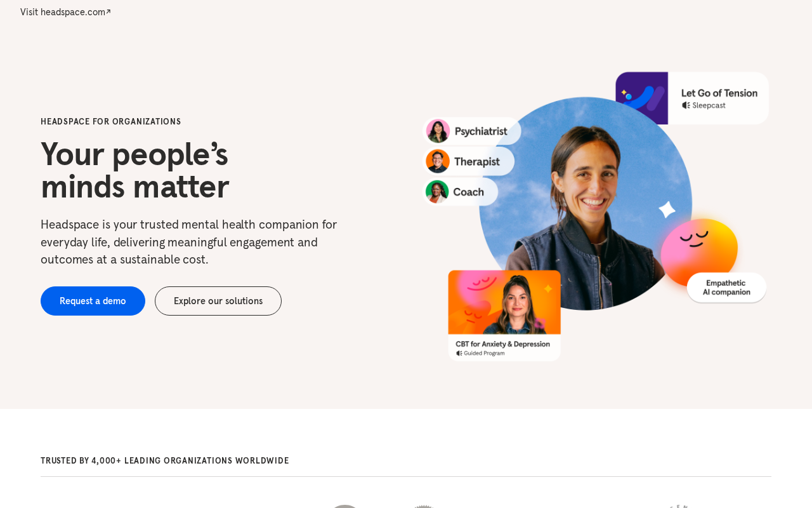Click the white sparkle star icon

(667, 210)
